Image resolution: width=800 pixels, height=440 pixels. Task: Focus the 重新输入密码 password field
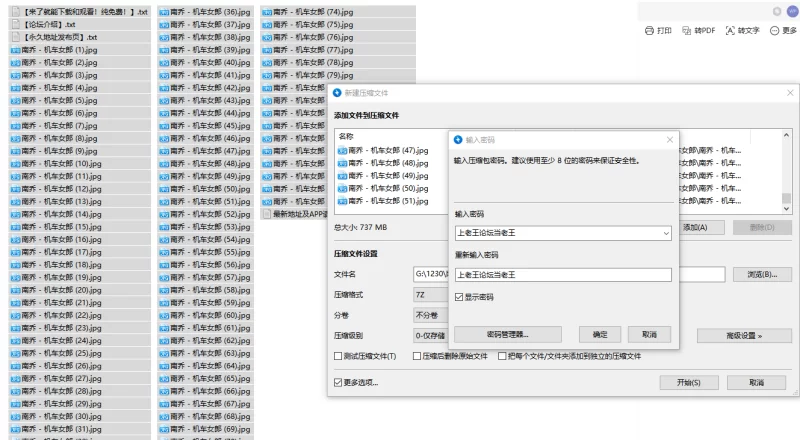click(563, 275)
